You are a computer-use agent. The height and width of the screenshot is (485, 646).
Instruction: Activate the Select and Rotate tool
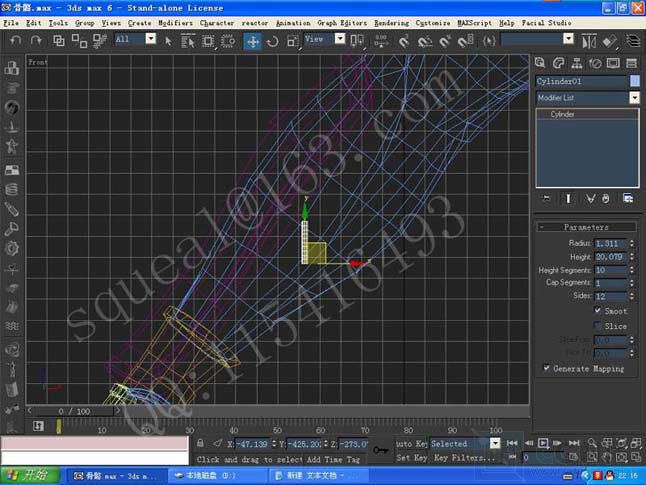click(272, 41)
